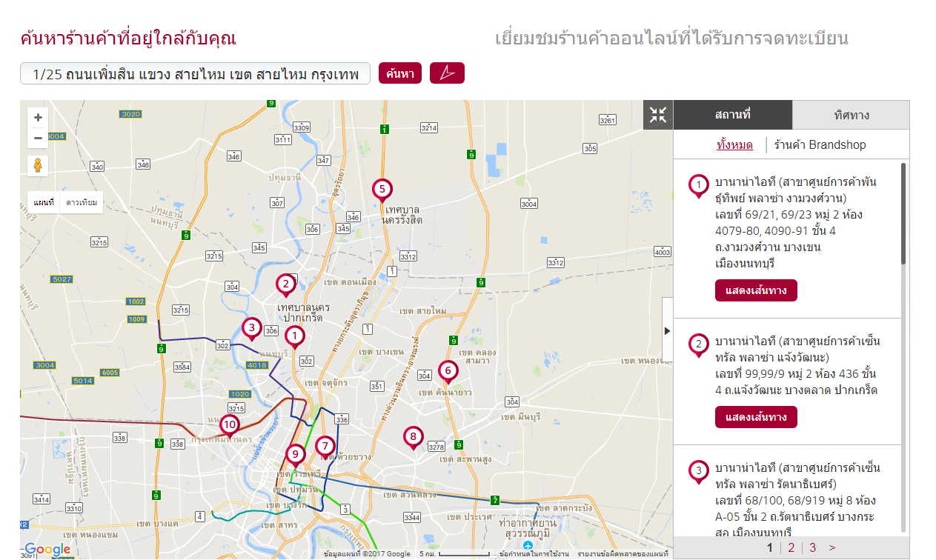Zoom in the map with plus button
The image size is (936, 560).
(38, 118)
